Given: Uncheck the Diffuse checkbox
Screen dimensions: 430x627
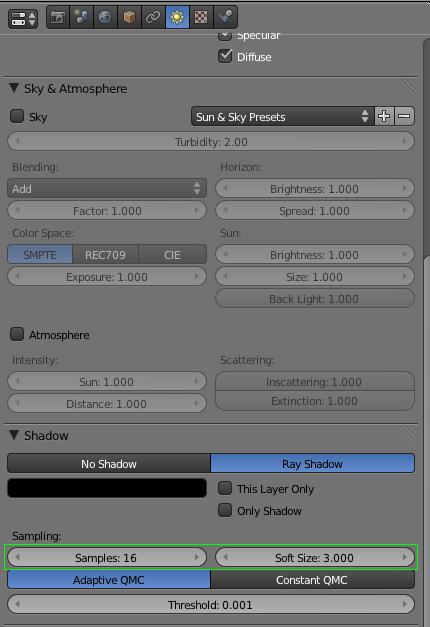Looking at the screenshot, I should (225, 56).
